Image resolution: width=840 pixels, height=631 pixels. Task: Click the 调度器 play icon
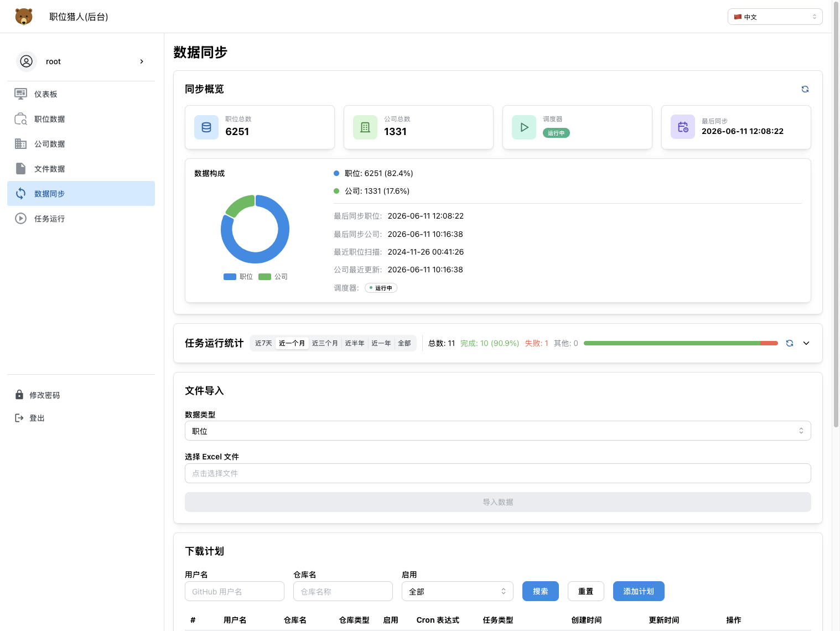coord(524,127)
